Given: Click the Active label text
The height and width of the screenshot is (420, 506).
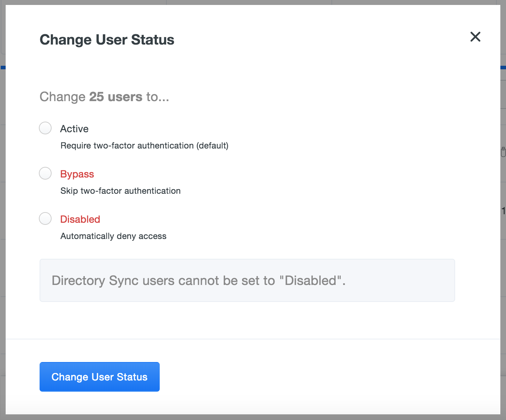Looking at the screenshot, I should click(x=74, y=129).
